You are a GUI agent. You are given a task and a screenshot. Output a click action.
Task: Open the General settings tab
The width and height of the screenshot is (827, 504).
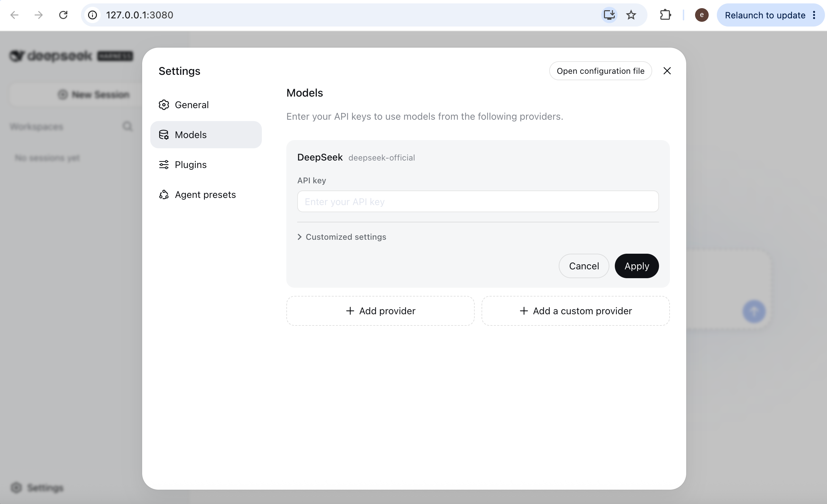[x=206, y=105]
